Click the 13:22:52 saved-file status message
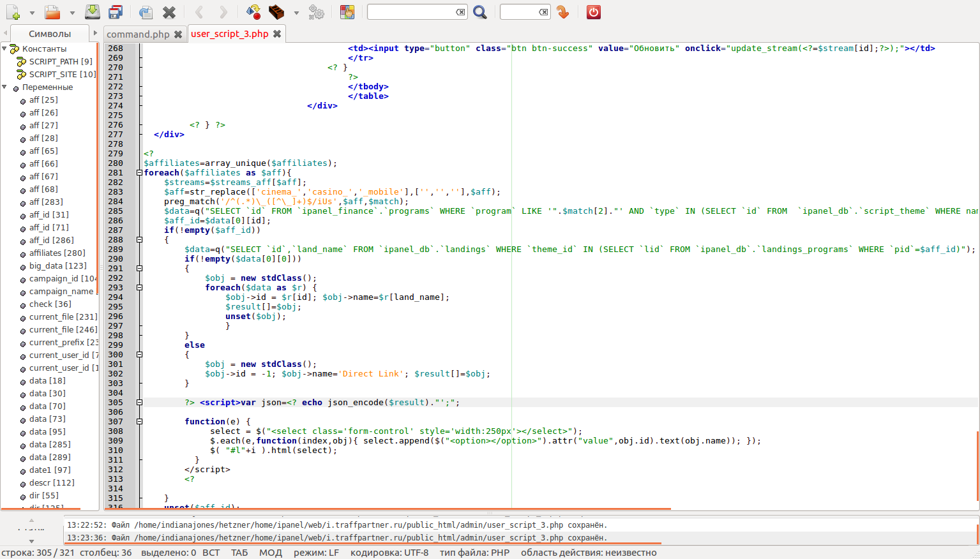 click(337, 525)
